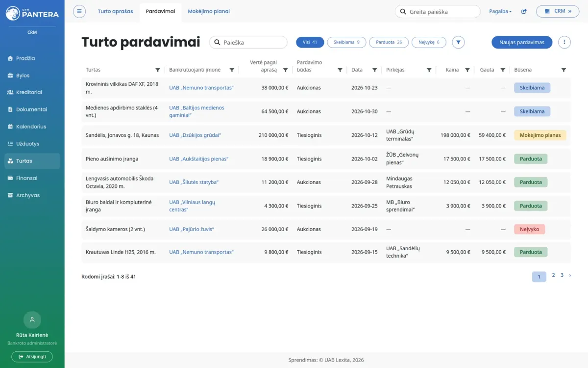This screenshot has width=588, height=368.
Task: Select the Parduota 26 filter chip
Action: click(389, 42)
